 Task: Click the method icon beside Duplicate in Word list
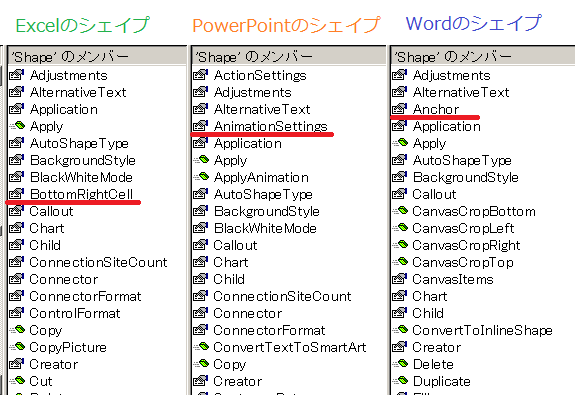point(400,381)
